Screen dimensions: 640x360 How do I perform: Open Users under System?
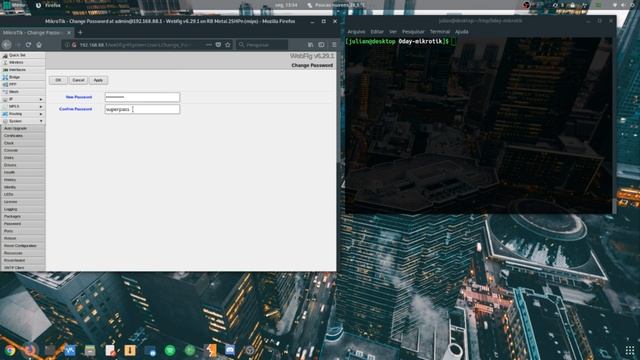(x=23, y=158)
